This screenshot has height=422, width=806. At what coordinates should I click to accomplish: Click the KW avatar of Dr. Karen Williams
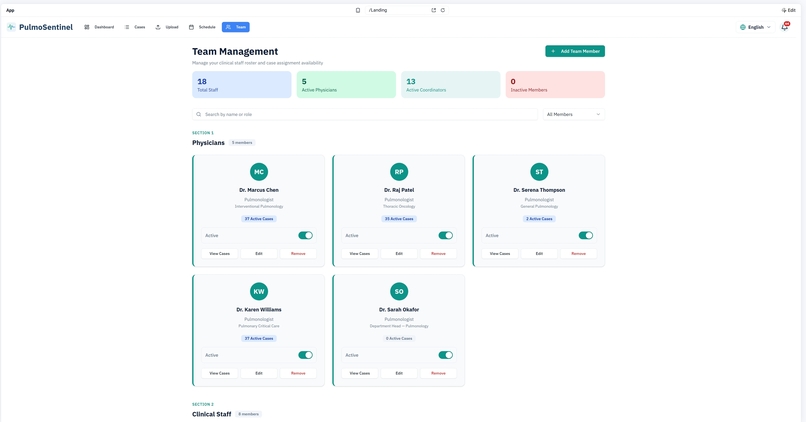(259, 291)
